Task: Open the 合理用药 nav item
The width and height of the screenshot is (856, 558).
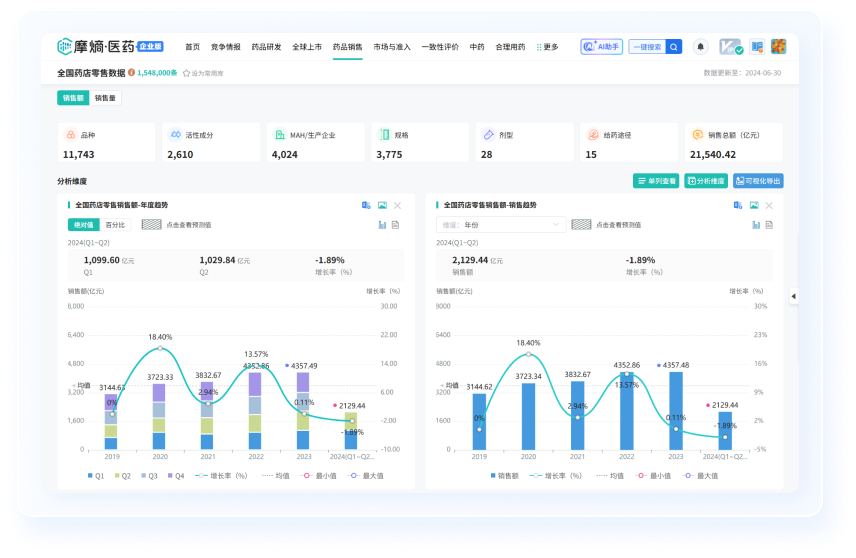Action: [510, 47]
